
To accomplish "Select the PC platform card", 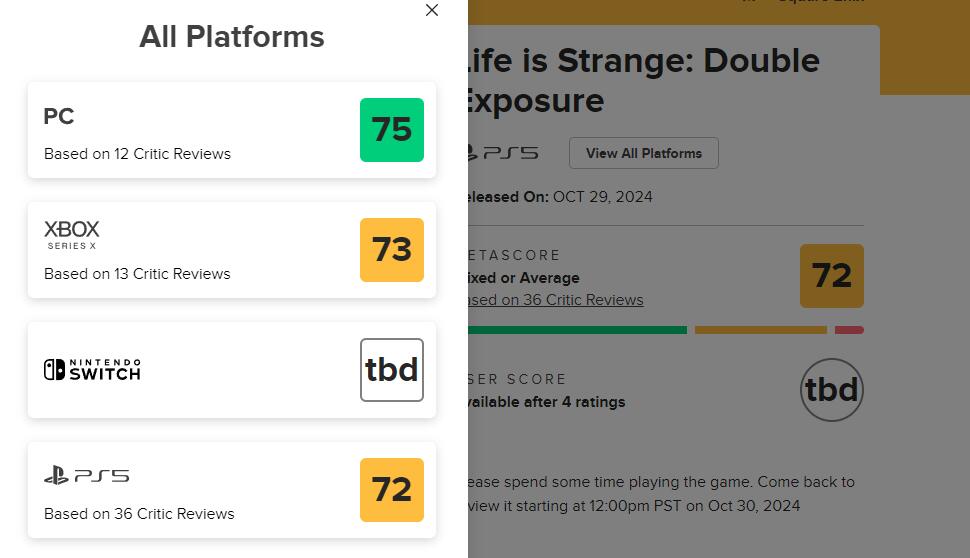I will pyautogui.click(x=200, y=130).
